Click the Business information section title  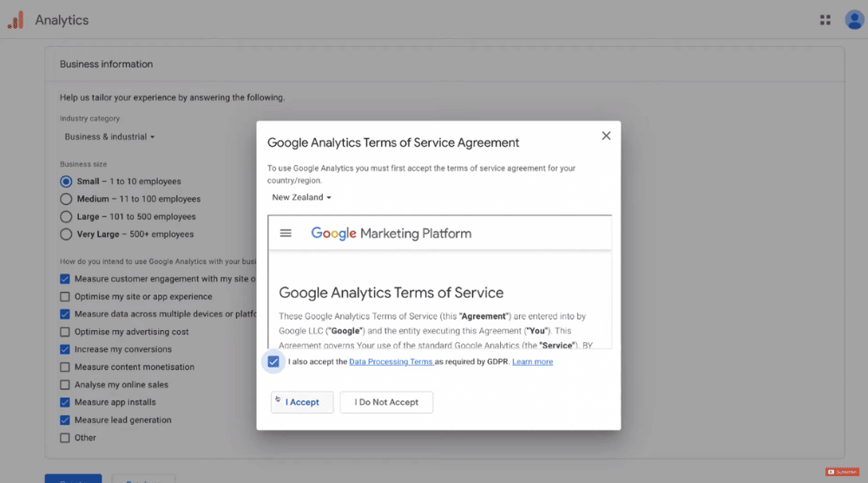click(106, 64)
